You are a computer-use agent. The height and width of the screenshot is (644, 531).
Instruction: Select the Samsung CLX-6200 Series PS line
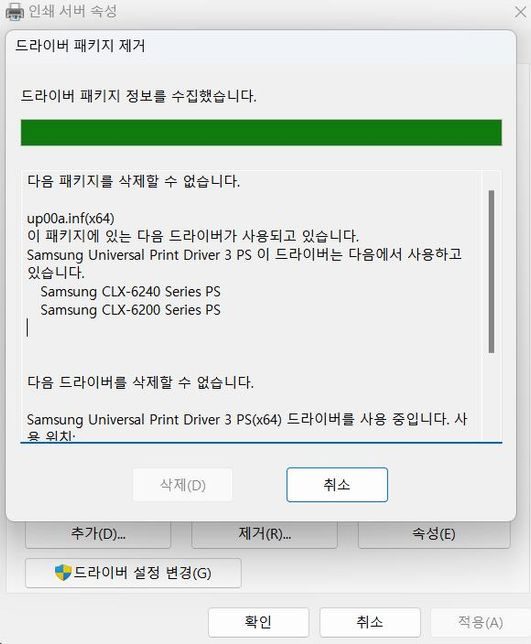point(130,309)
